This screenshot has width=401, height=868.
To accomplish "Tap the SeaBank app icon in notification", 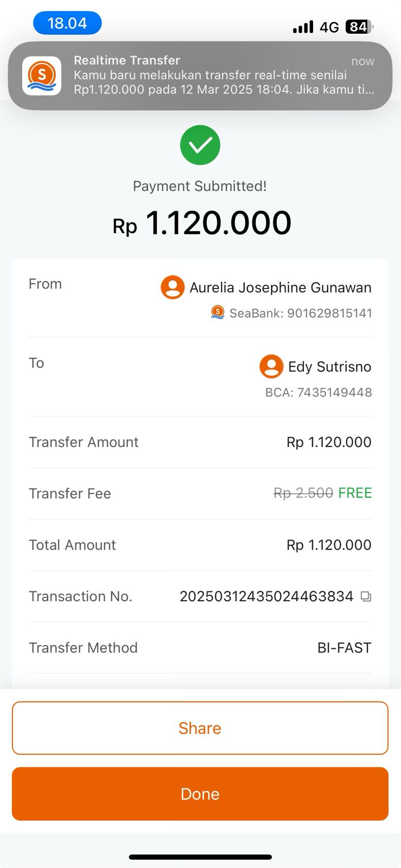I will point(42,76).
